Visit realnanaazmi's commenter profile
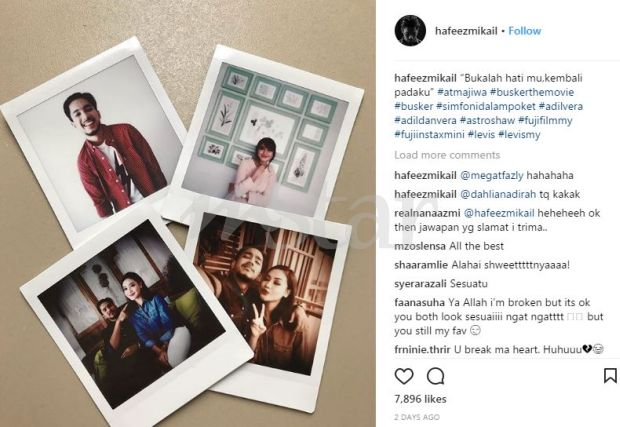This screenshot has height=427, width=620. [427, 213]
